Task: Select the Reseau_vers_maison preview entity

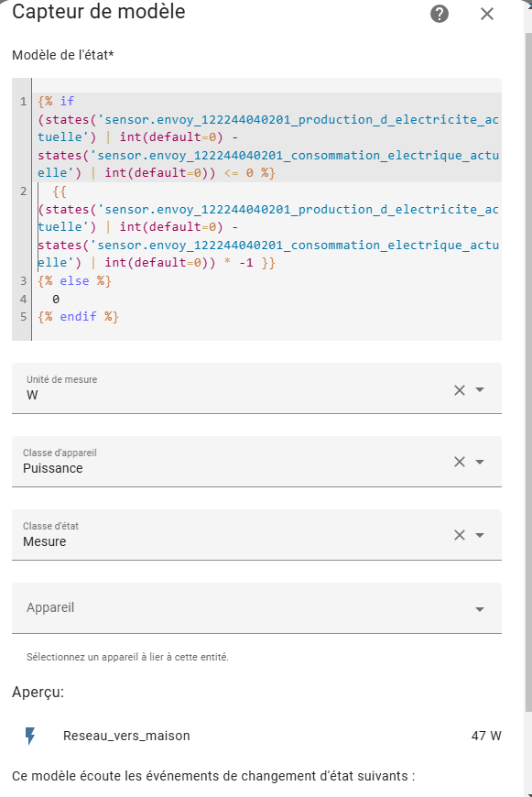Action: coord(126,736)
